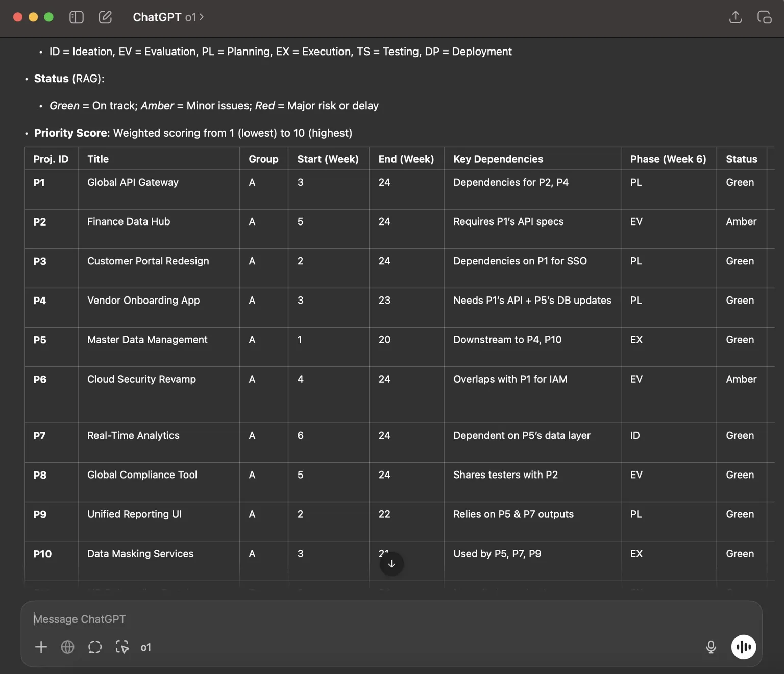Start dictation with microphone icon
Viewport: 784px width, 674px height.
(x=711, y=647)
